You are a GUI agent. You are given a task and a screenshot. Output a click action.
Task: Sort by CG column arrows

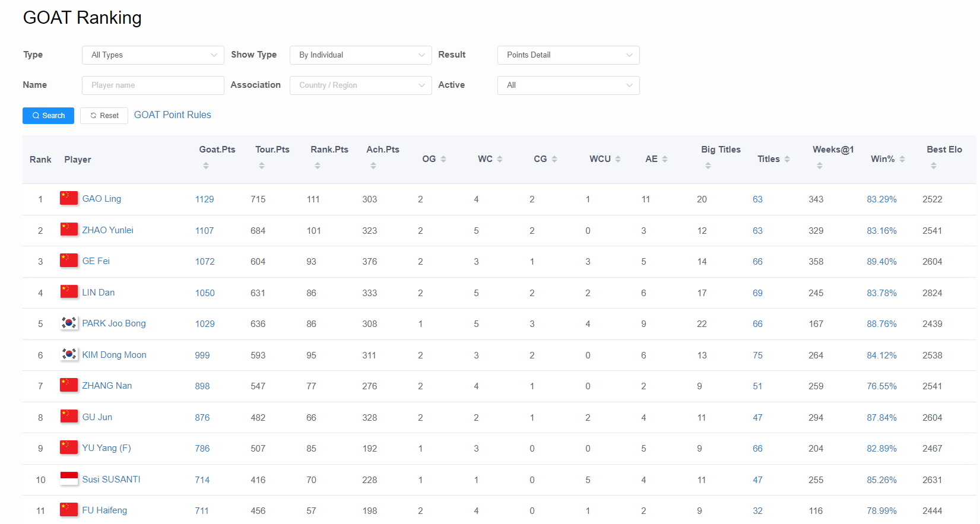coord(554,159)
